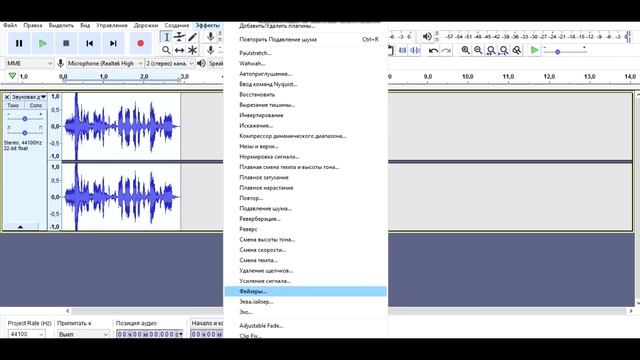640x360 pixels.
Task: Open the Управление menu
Action: pos(112,25)
